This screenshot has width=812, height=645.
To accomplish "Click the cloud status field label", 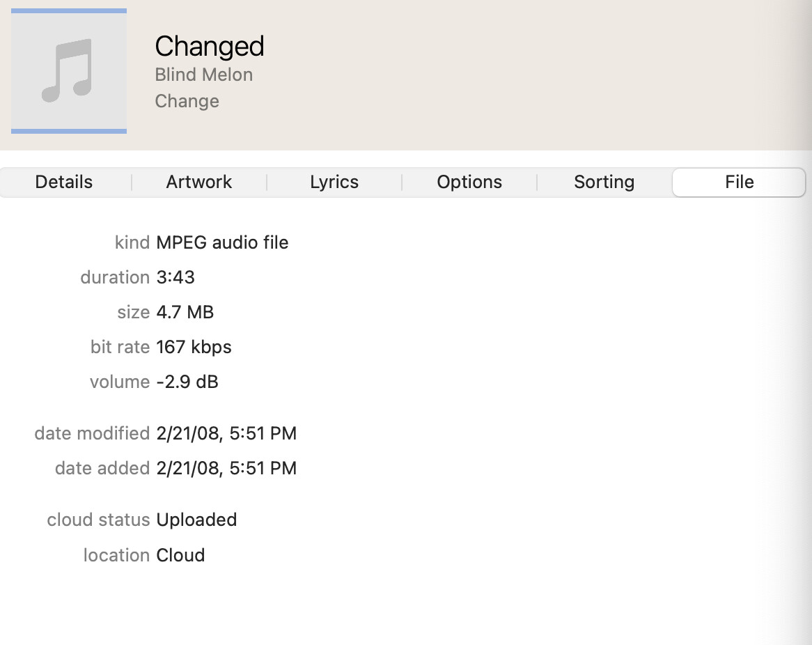I will click(x=98, y=520).
